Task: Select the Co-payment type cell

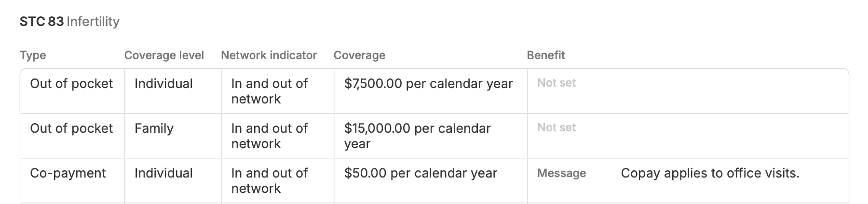Action: 68,173
